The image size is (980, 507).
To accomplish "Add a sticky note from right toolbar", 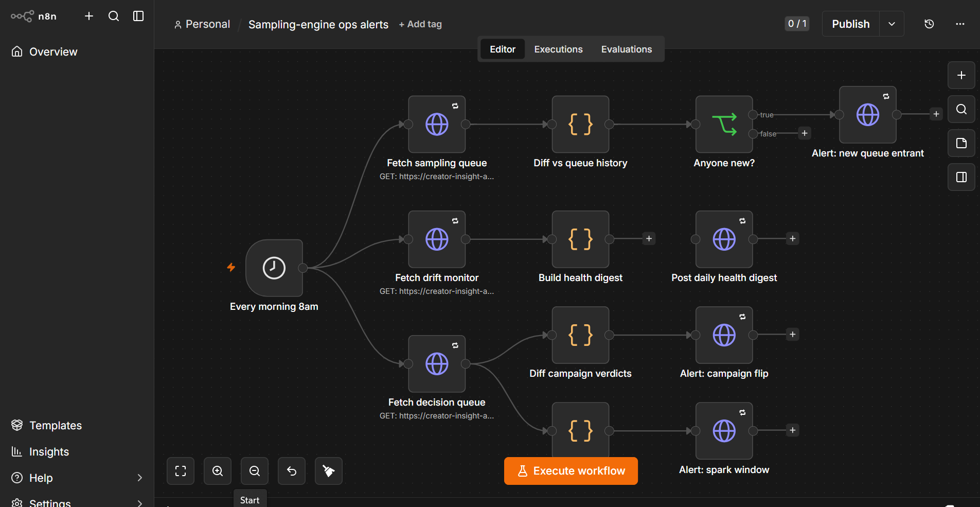I will click(961, 143).
